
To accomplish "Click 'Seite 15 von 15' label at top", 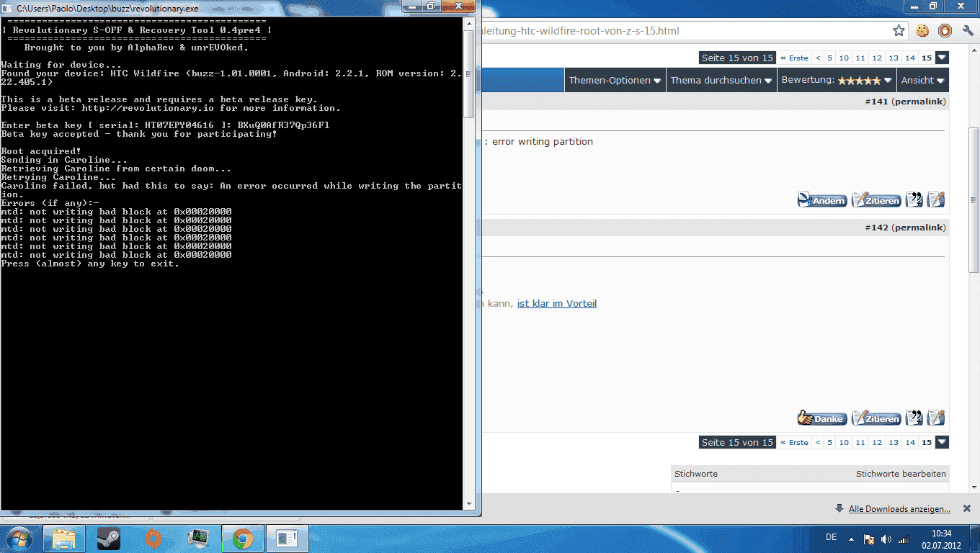I will [x=737, y=58].
